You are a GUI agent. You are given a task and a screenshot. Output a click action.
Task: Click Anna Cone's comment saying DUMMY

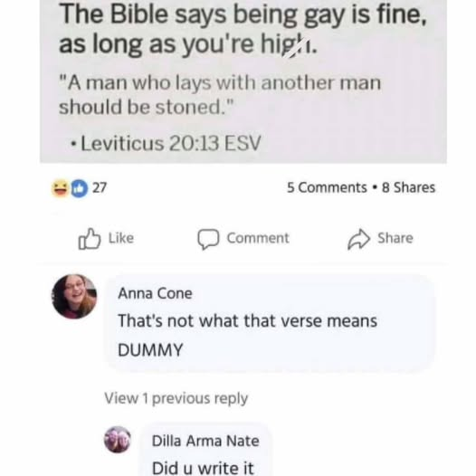(x=247, y=335)
